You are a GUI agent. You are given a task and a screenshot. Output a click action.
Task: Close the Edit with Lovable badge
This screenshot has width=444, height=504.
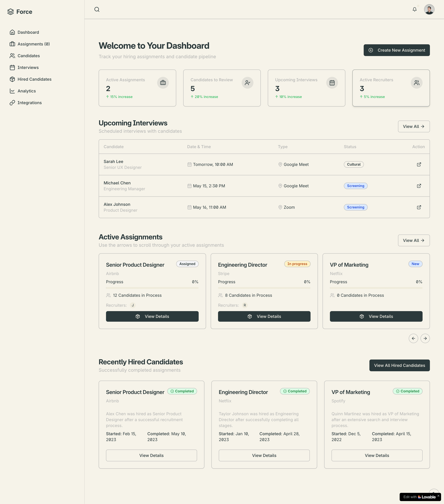(438, 496)
